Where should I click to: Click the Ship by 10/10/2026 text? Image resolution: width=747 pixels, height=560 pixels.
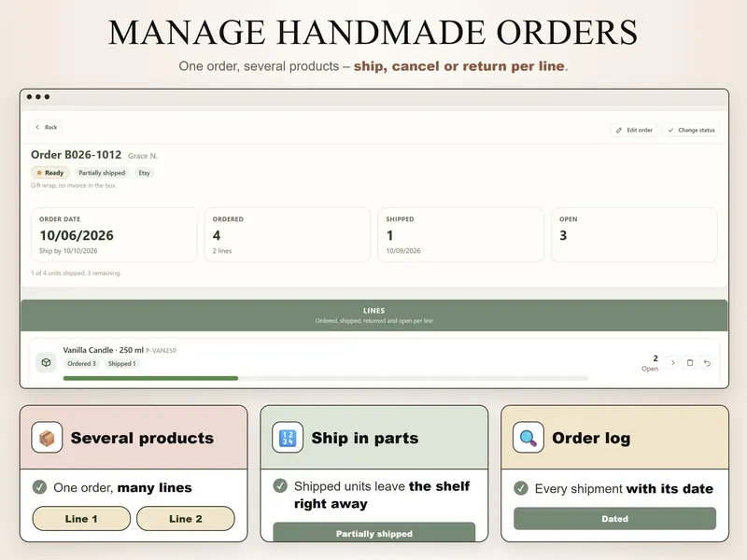point(68,251)
